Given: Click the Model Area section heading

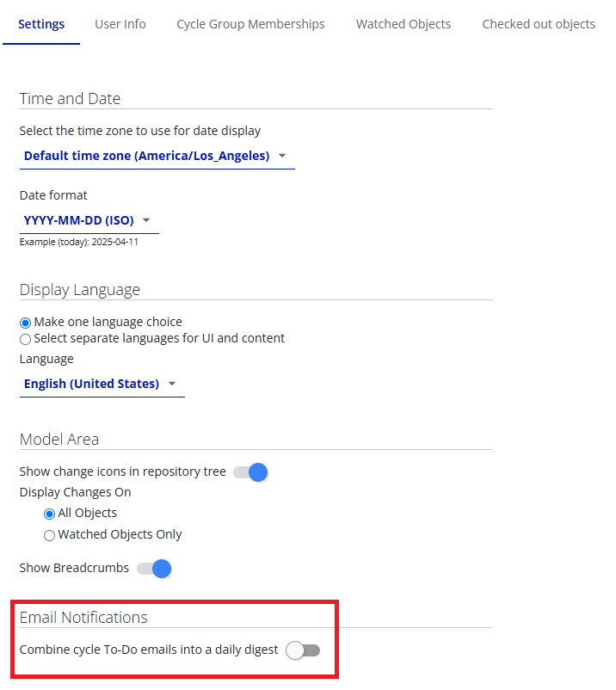Looking at the screenshot, I should point(59,439).
